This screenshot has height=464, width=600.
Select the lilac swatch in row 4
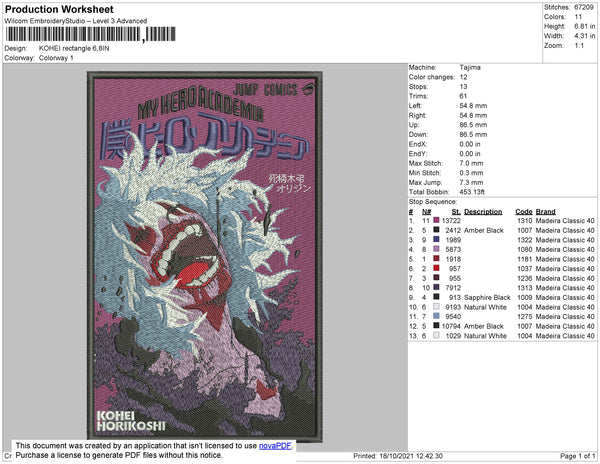tap(436, 249)
